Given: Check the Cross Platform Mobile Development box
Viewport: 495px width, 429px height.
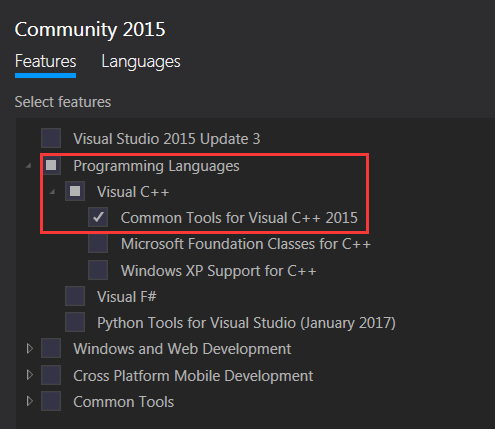Looking at the screenshot, I should pyautogui.click(x=51, y=375).
